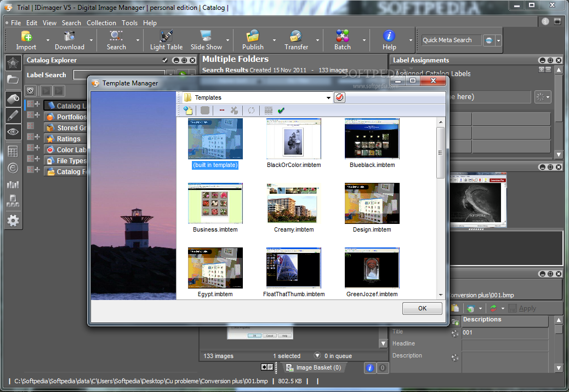
Task: Click the Quick Meta Search field
Action: 451,40
